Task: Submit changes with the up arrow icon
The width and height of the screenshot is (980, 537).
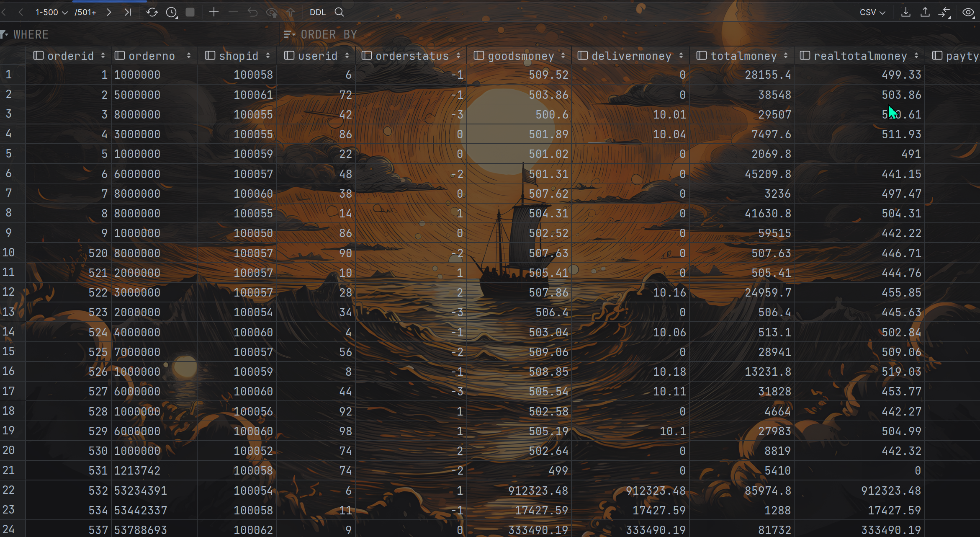Action: tap(291, 12)
